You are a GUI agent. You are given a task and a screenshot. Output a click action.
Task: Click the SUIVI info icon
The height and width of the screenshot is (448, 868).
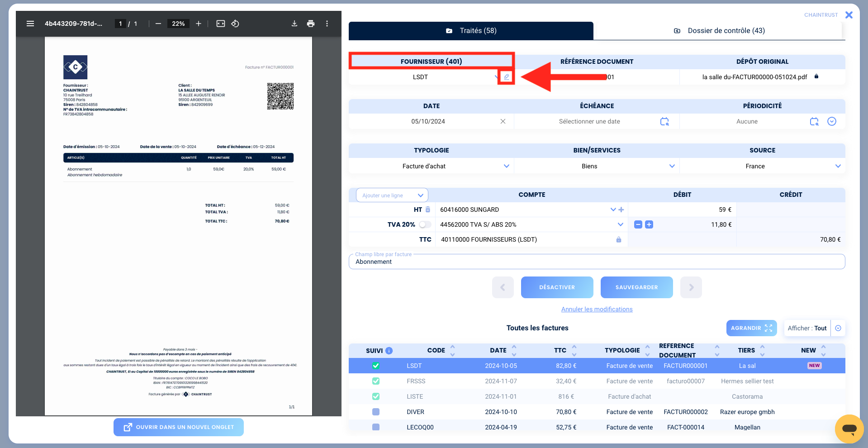click(x=389, y=351)
